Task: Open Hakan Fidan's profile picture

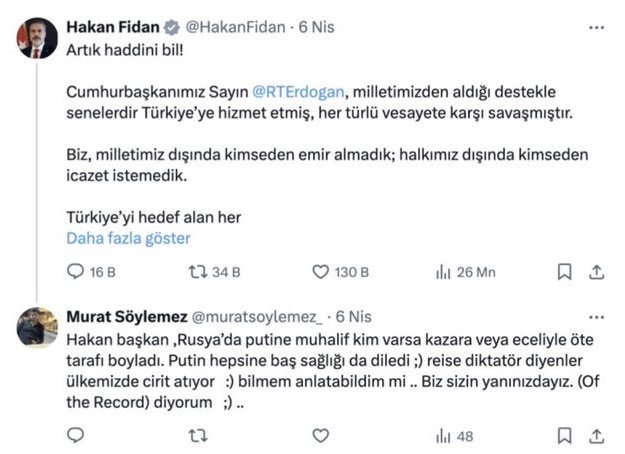Action: (33, 38)
